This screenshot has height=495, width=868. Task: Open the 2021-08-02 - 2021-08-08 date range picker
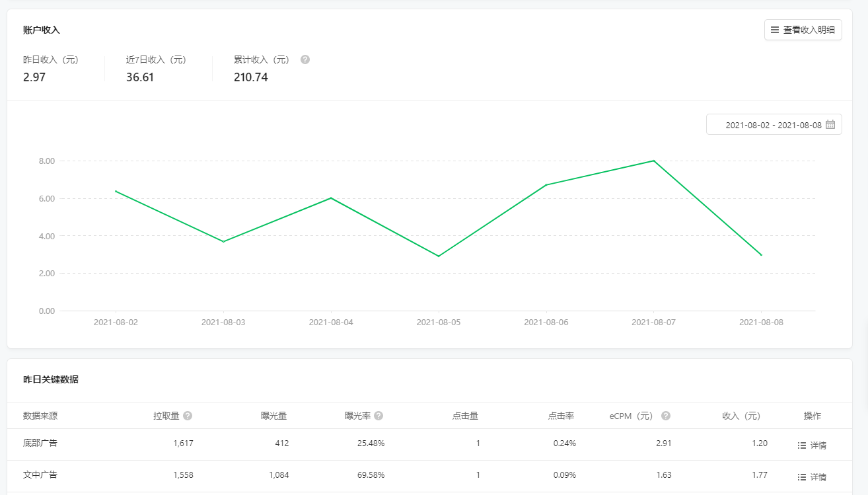tap(773, 124)
